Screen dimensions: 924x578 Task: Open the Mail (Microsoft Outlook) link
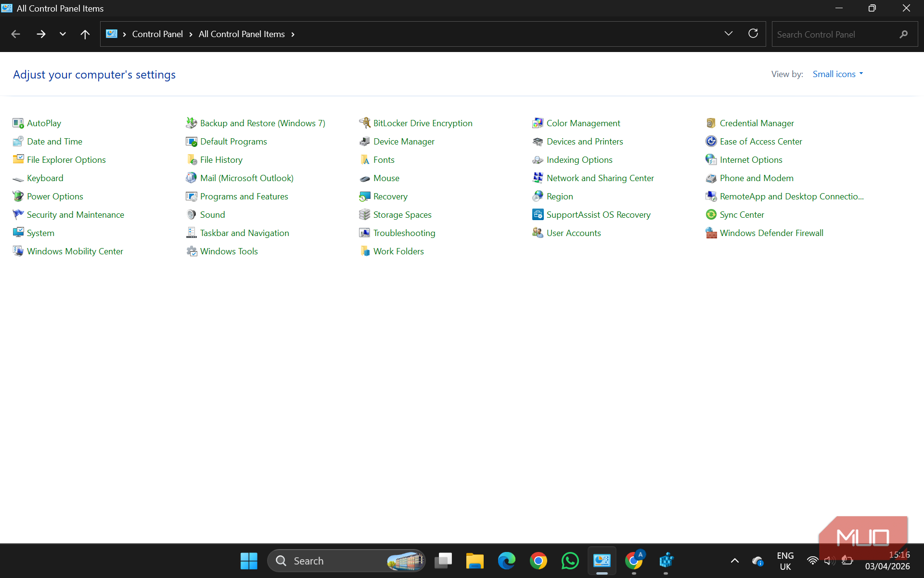(247, 178)
